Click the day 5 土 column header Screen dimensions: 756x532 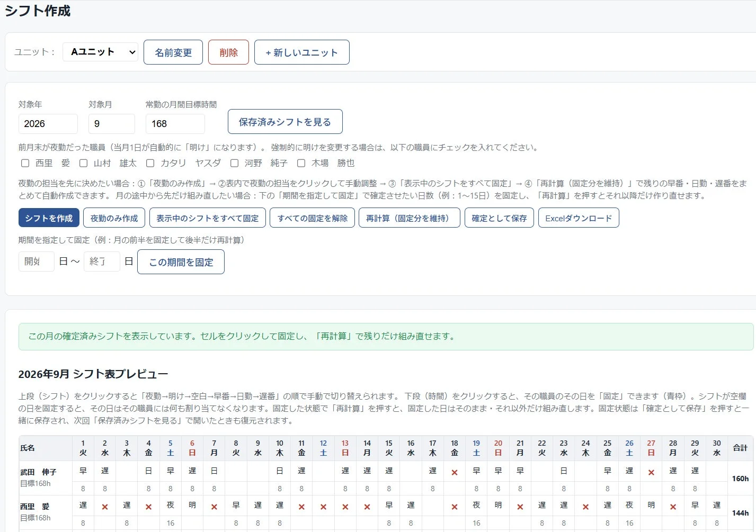click(x=171, y=448)
